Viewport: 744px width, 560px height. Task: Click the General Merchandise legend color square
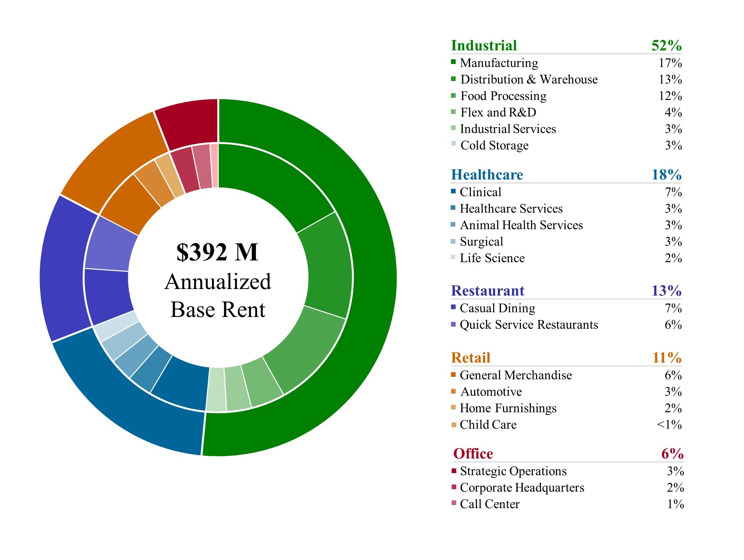pyautogui.click(x=453, y=374)
